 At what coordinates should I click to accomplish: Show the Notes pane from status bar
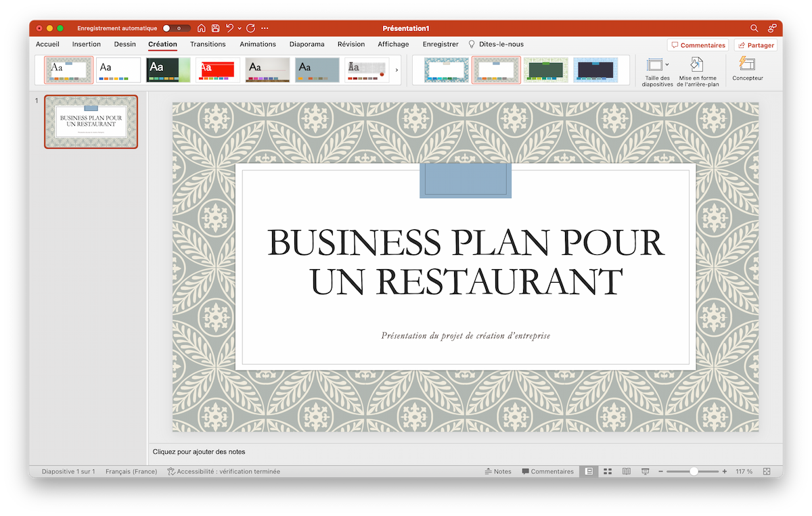(499, 471)
